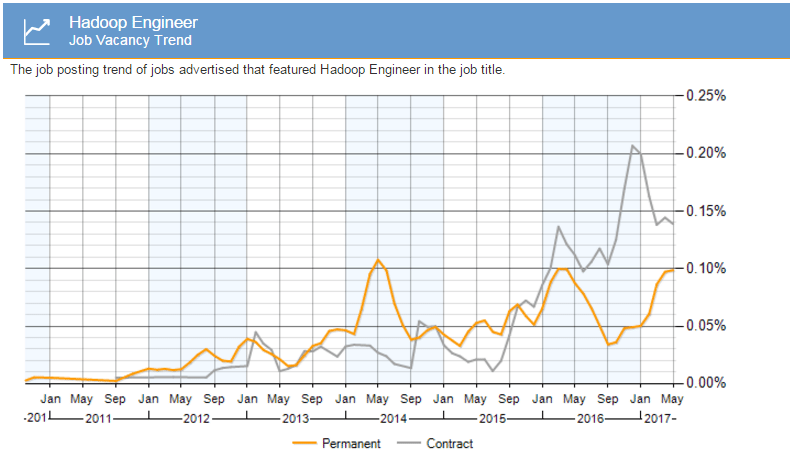Click the gray Contract legend line swatch

click(x=409, y=444)
